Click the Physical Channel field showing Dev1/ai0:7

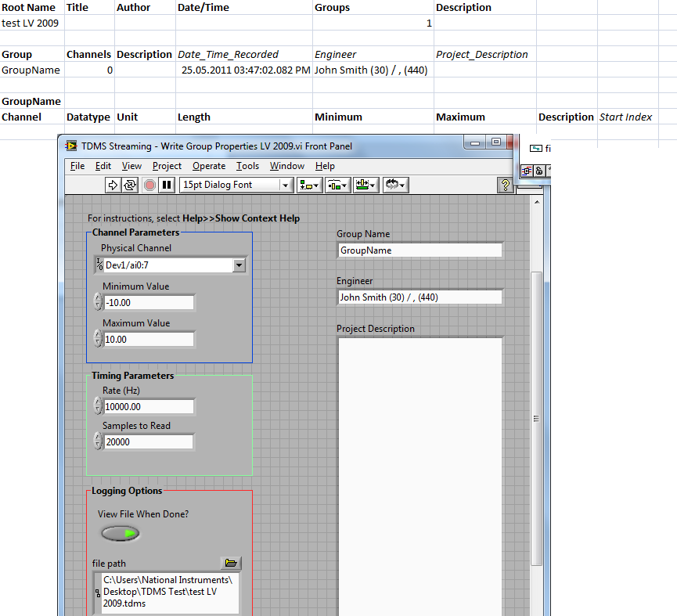pyautogui.click(x=168, y=265)
